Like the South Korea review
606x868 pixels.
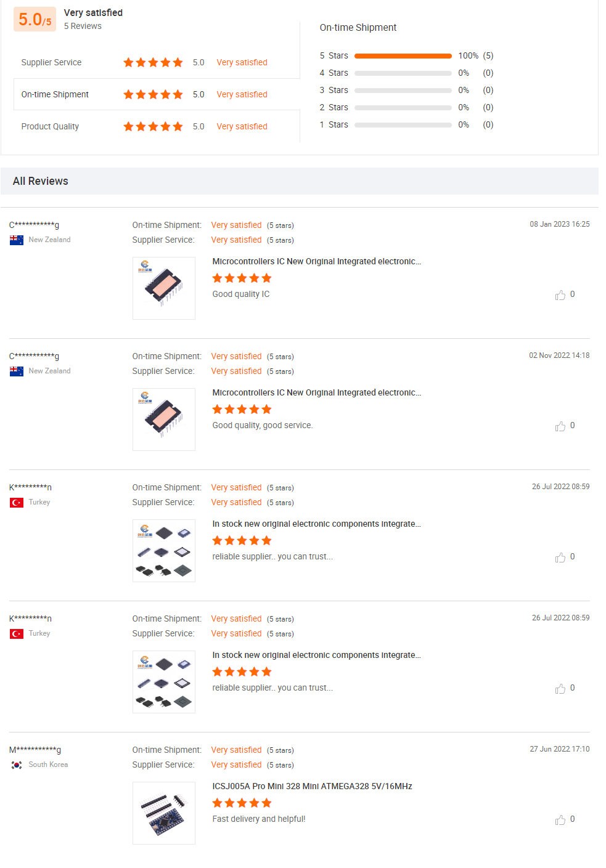coord(560,820)
